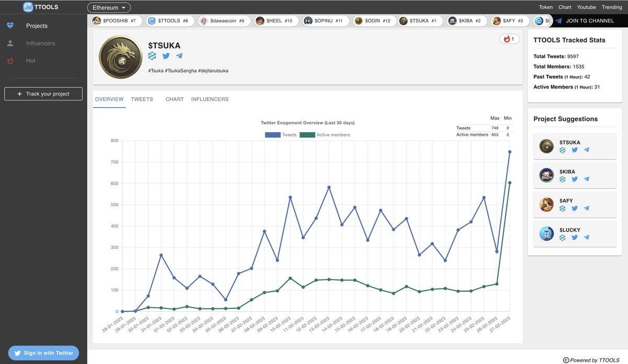The image size is (628, 364).
Task: Click $LUCKY robot avatar in Project Suggestions
Action: click(546, 234)
